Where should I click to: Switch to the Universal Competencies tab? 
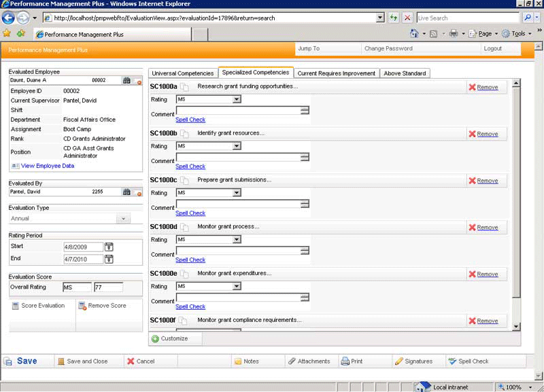pyautogui.click(x=182, y=73)
